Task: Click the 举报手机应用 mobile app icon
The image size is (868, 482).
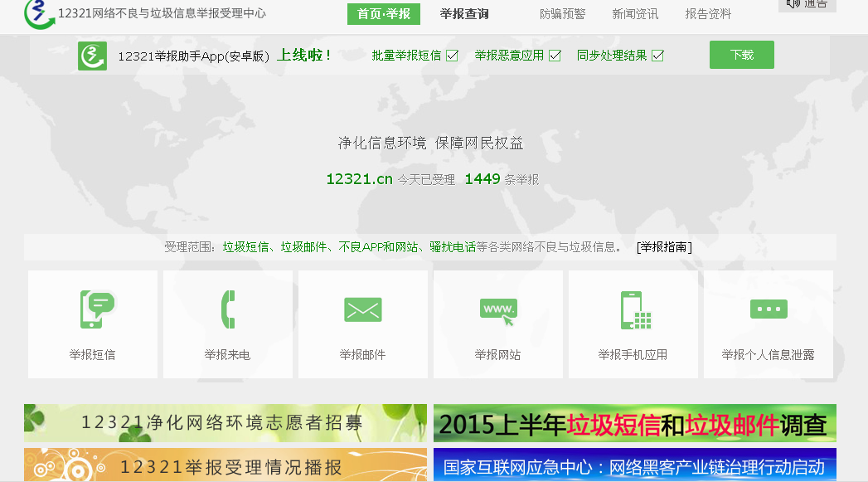Action: 634,310
